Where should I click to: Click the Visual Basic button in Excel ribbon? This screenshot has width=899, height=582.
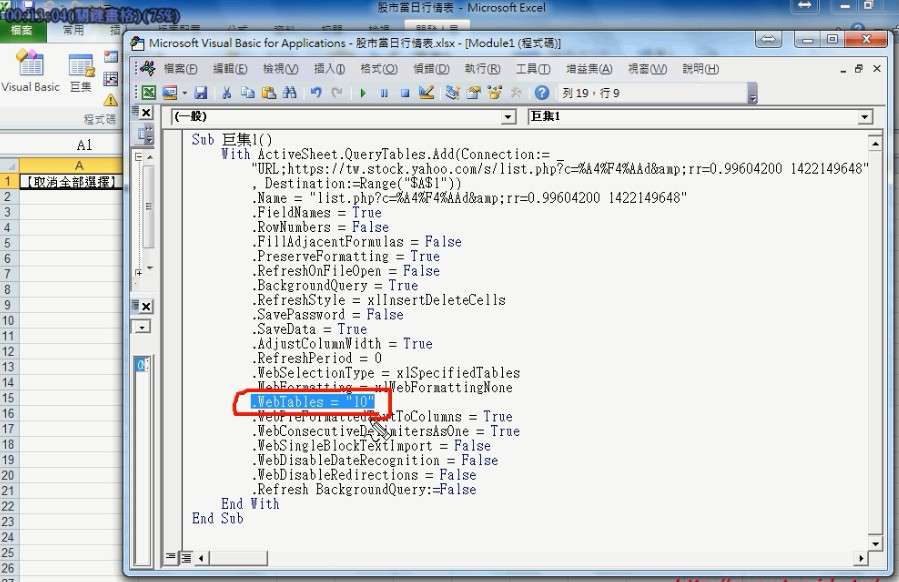tap(31, 71)
